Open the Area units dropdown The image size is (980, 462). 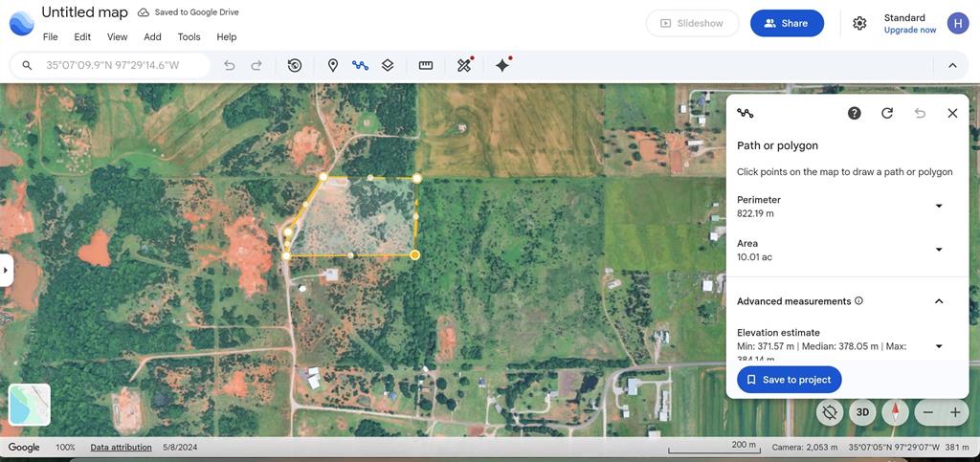[938, 250]
